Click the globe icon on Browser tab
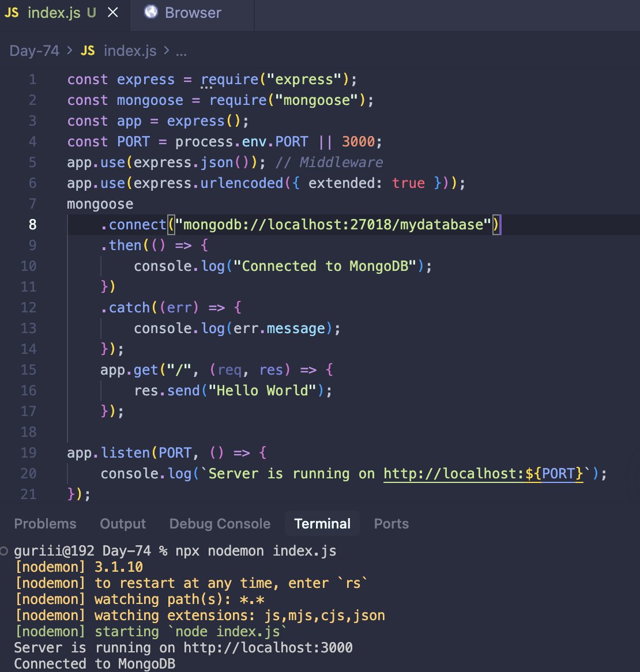This screenshot has height=672, width=640. click(x=150, y=12)
